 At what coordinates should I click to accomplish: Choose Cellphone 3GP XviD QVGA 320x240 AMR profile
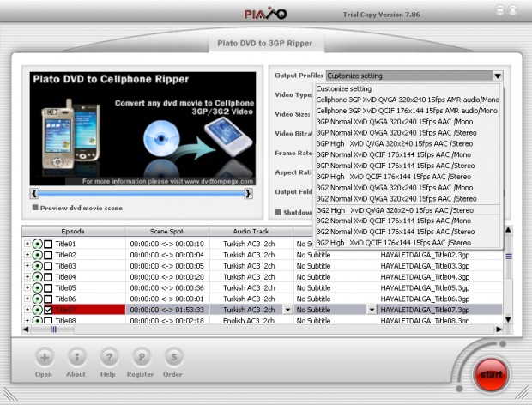[408, 100]
